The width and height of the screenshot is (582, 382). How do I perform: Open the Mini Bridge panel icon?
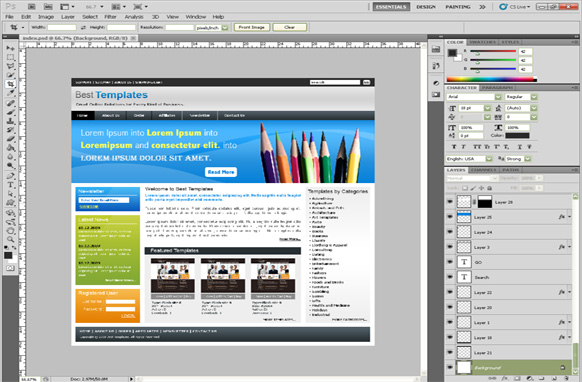click(x=436, y=49)
